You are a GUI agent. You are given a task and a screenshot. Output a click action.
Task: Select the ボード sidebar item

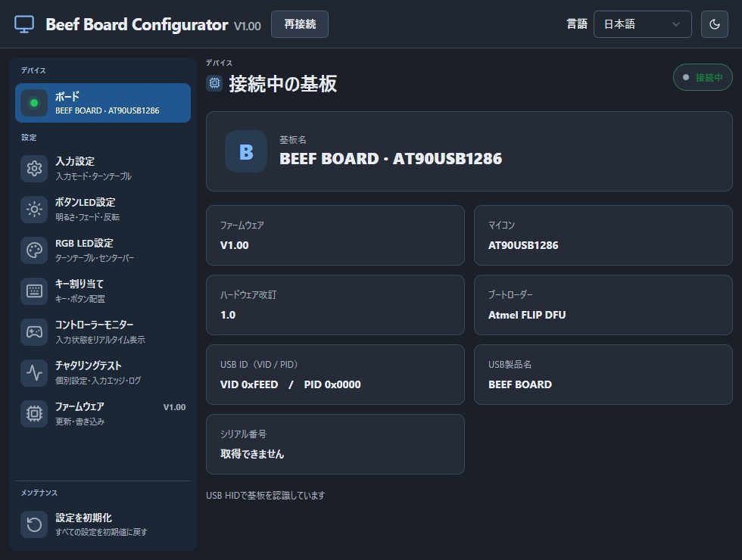pos(103,103)
